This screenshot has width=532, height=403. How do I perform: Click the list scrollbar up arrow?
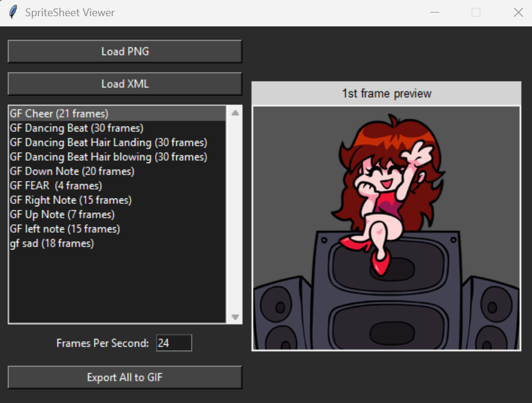235,113
